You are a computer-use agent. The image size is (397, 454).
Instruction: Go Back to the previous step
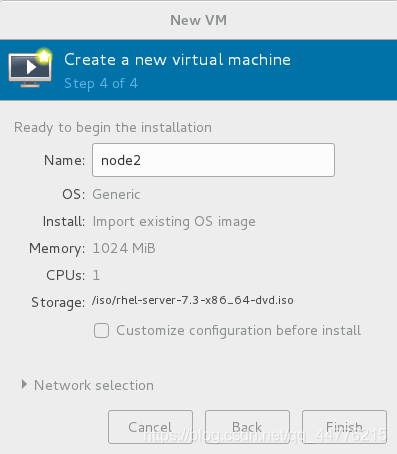click(x=247, y=427)
